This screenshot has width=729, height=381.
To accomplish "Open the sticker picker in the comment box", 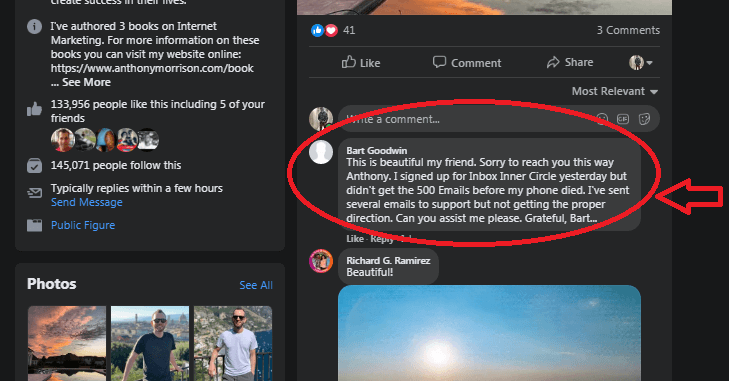I will 644,119.
